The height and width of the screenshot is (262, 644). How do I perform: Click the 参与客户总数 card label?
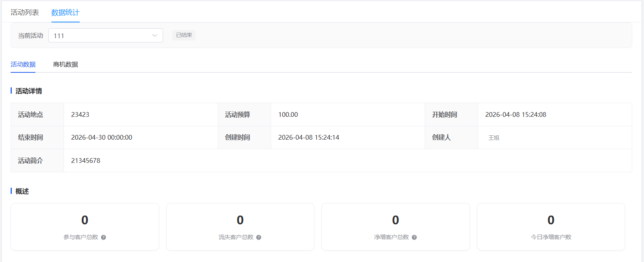81,237
